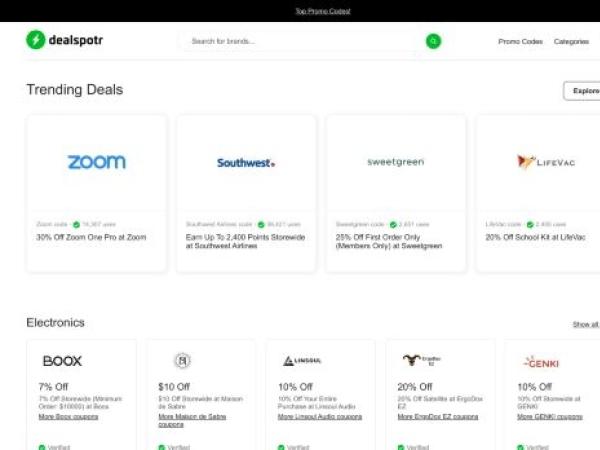The image size is (600, 450).
Task: Click the sweetgreen logo image
Action: (396, 162)
